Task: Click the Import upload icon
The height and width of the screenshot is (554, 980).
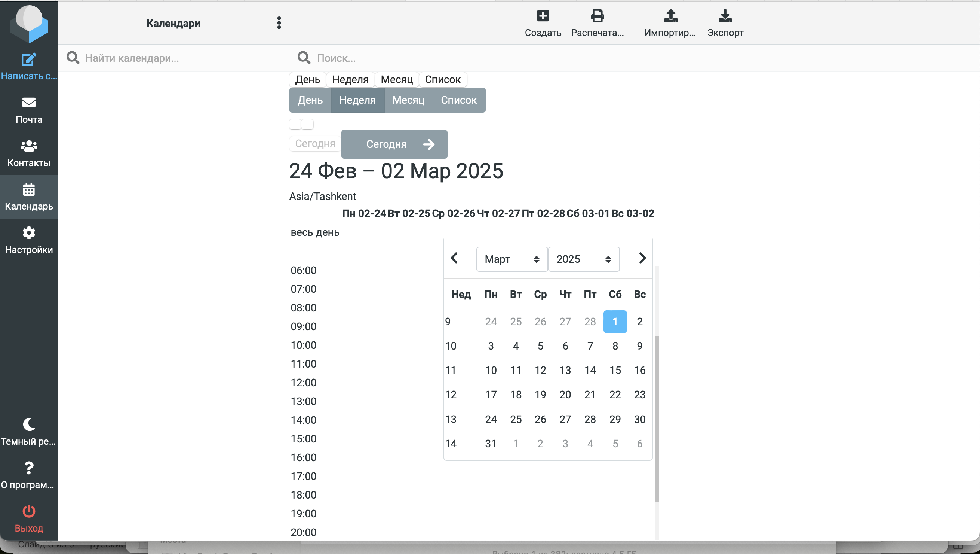Action: [x=670, y=16]
